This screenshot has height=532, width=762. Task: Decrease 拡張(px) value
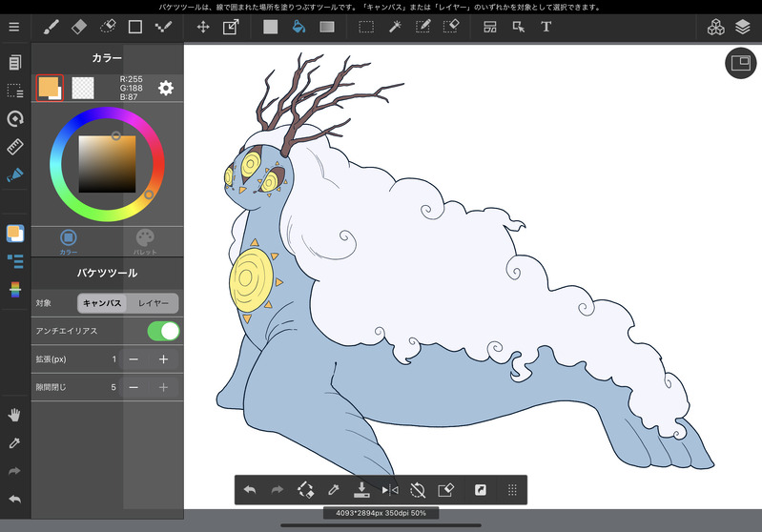(x=134, y=359)
